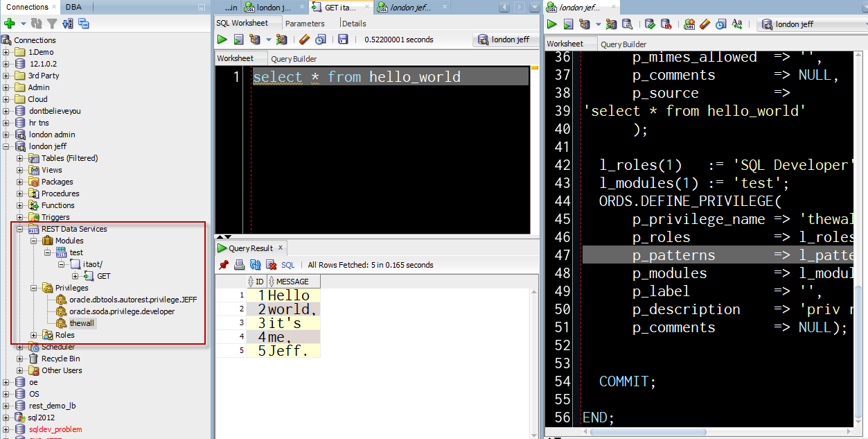Screen dimensions: 868x439
Task: Run statement in the middle SQL Worksheet
Action: pyautogui.click(x=222, y=40)
